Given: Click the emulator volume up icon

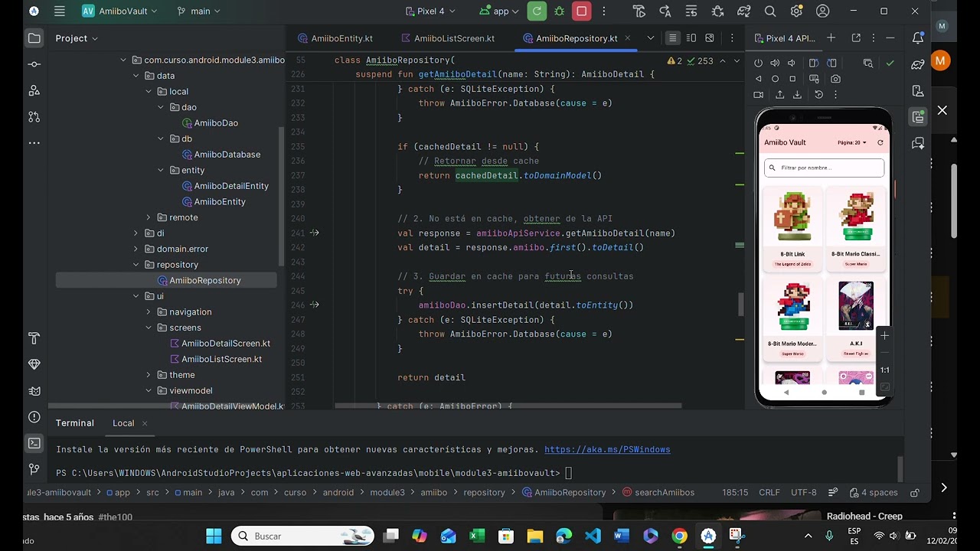Looking at the screenshot, I should tap(775, 63).
